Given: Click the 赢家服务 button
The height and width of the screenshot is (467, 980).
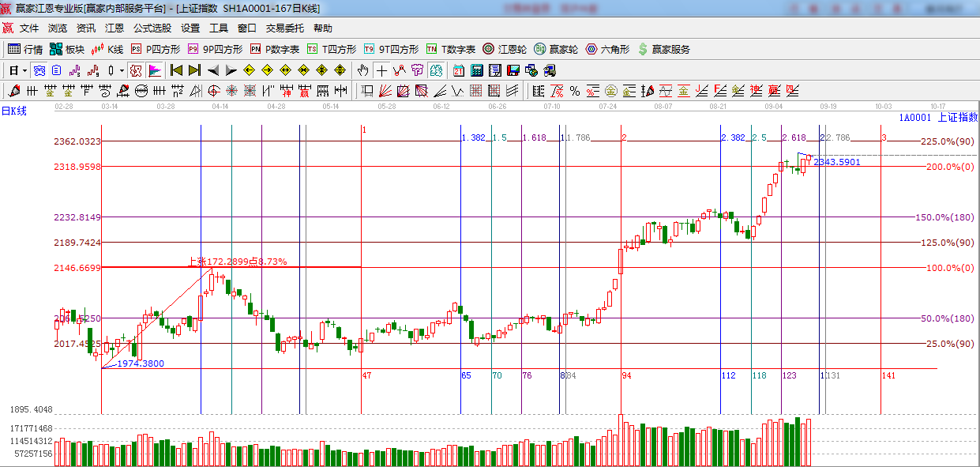Looking at the screenshot, I should (663, 49).
